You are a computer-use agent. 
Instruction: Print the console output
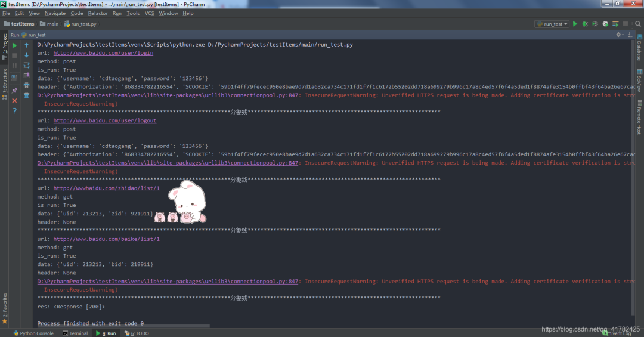pyautogui.click(x=27, y=85)
